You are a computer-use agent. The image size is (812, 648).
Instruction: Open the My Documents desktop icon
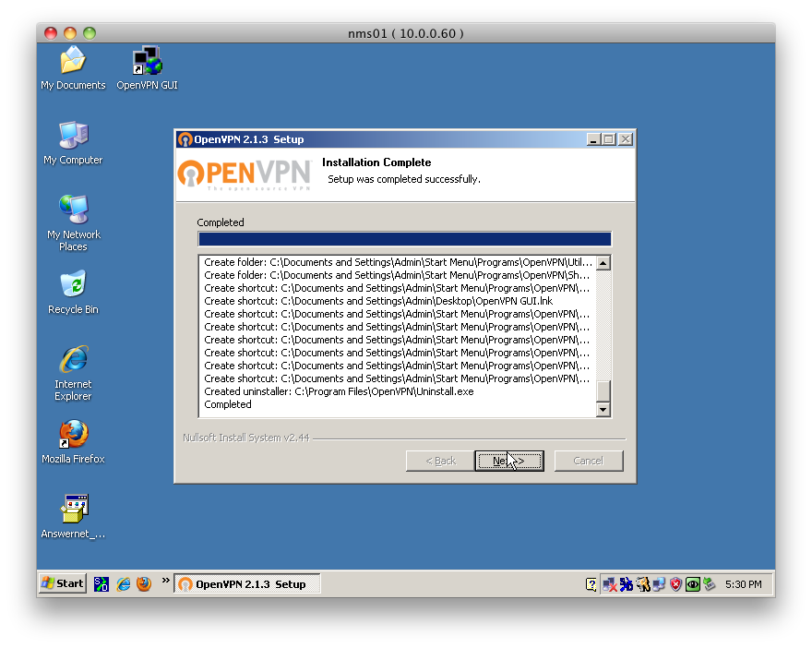(x=73, y=68)
